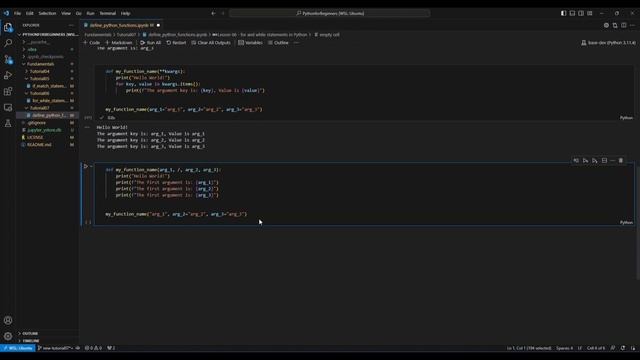
Task: Click the title bar command center search
Action: [x=329, y=13]
